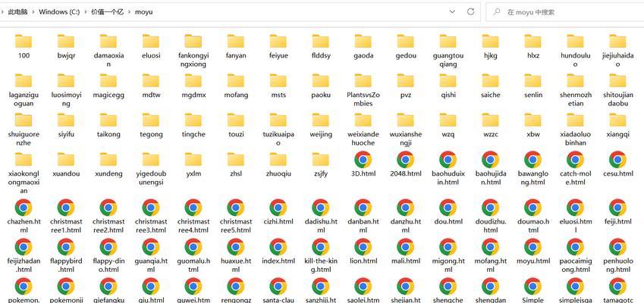
Task: Select paocaimigong.html file icon
Action: pyautogui.click(x=575, y=247)
